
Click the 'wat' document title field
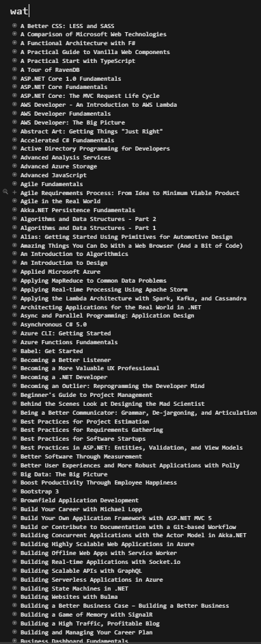[x=19, y=11]
